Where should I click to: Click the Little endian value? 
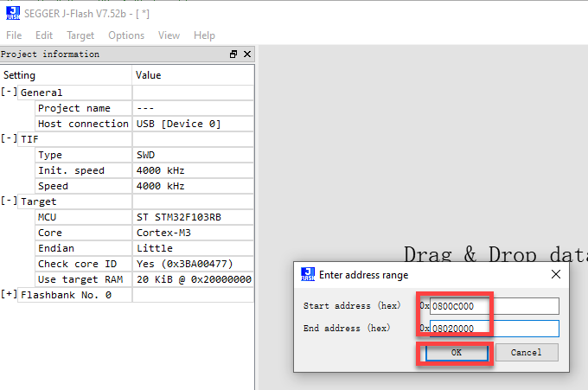tap(155, 248)
